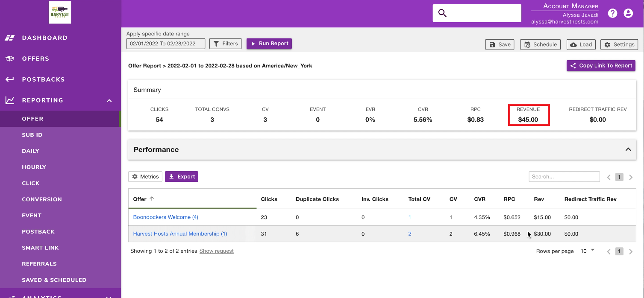Open the Metrics selector button
This screenshot has height=298, width=644.
coord(145,177)
